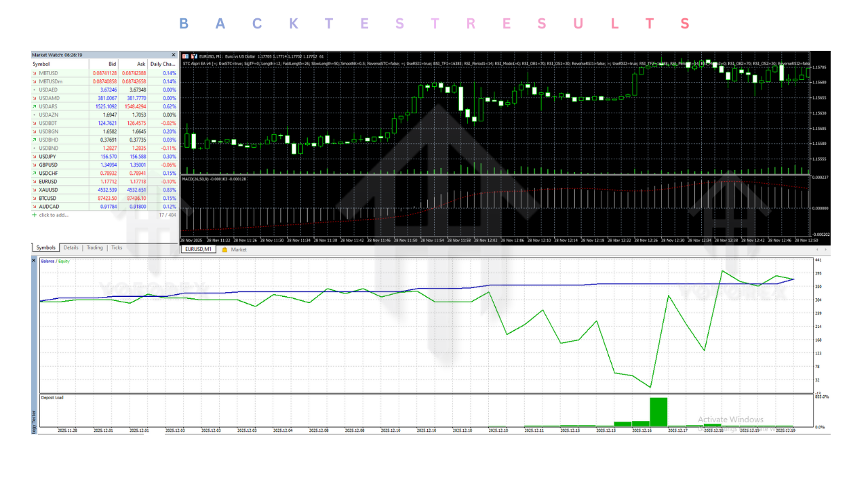This screenshot has width=868, height=488.
Task: Activate the EURUSD,M1 chart tab
Action: 199,249
